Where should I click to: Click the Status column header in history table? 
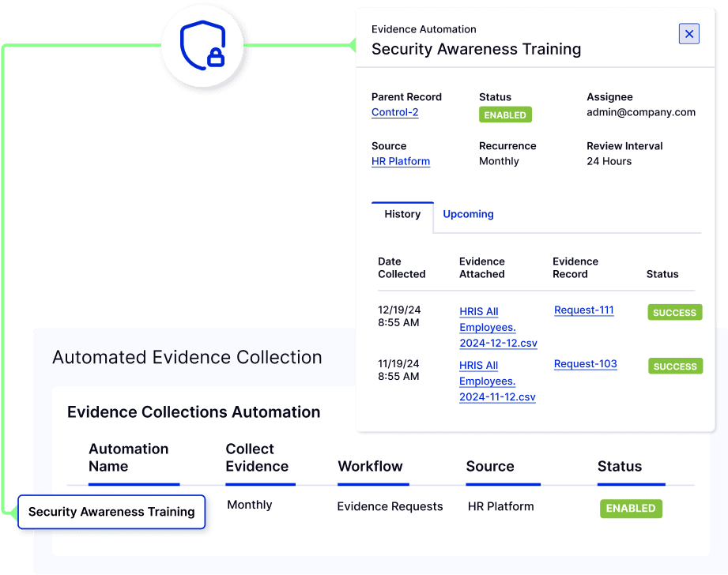point(662,274)
